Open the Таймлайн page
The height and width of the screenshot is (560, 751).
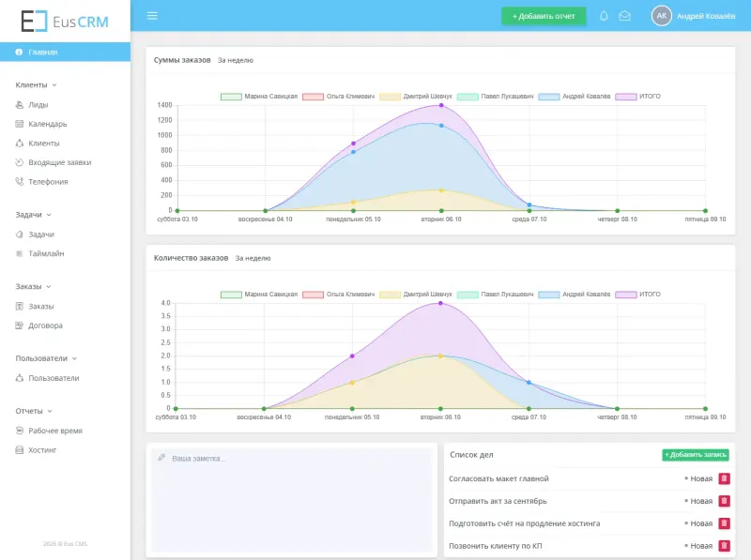(46, 253)
